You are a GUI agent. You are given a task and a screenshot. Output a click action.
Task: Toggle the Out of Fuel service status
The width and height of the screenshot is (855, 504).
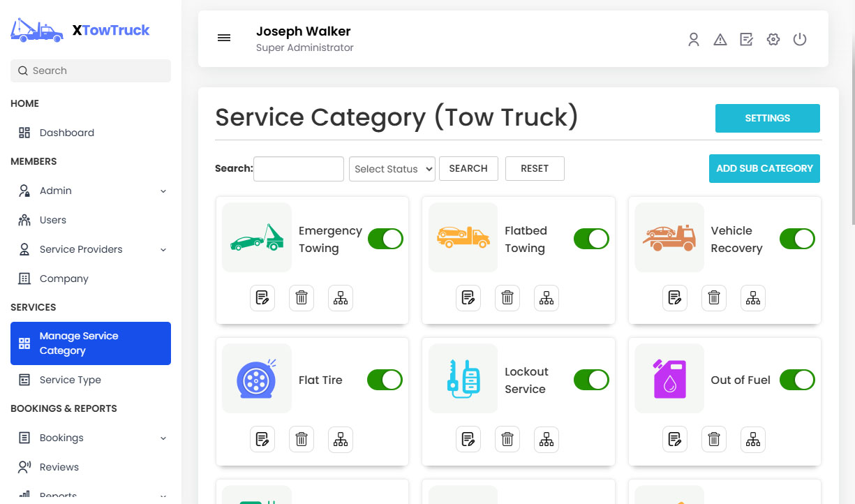coord(797,380)
